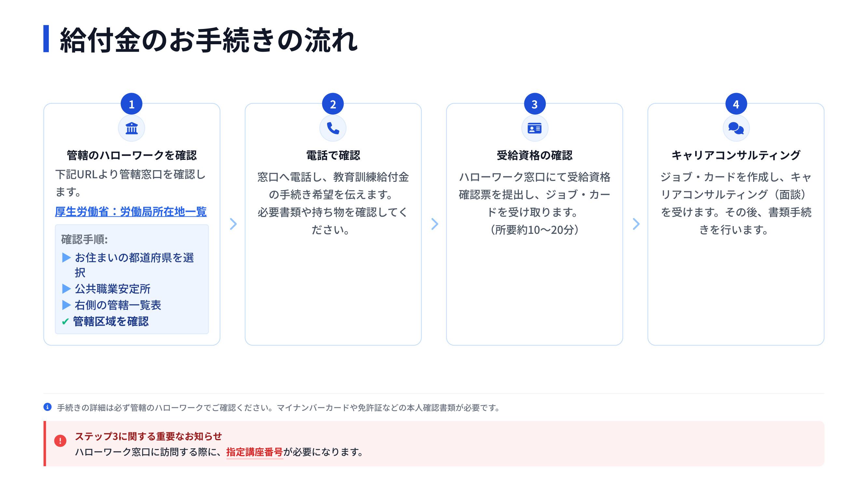Click the numbered badge 1 circle
868x488 pixels.
coord(131,104)
